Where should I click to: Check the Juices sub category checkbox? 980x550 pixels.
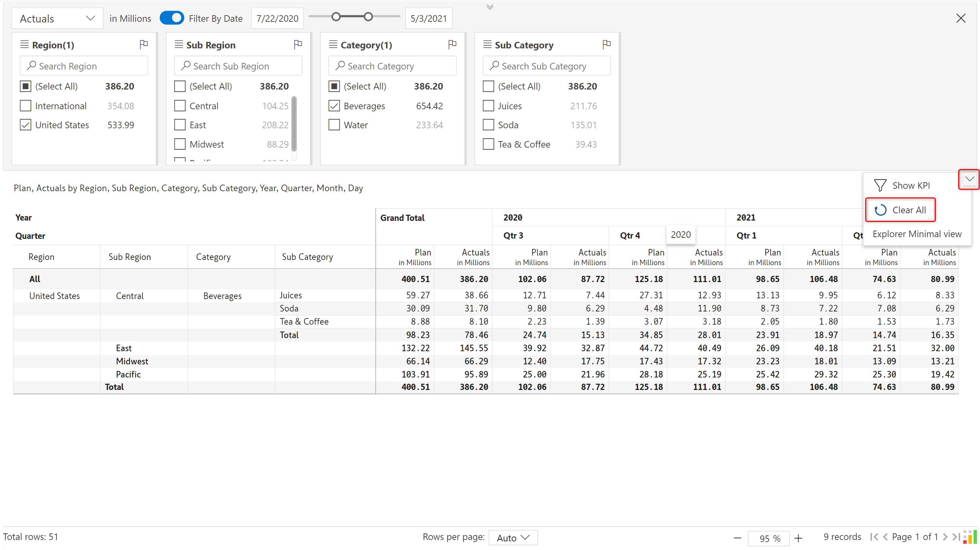[488, 106]
